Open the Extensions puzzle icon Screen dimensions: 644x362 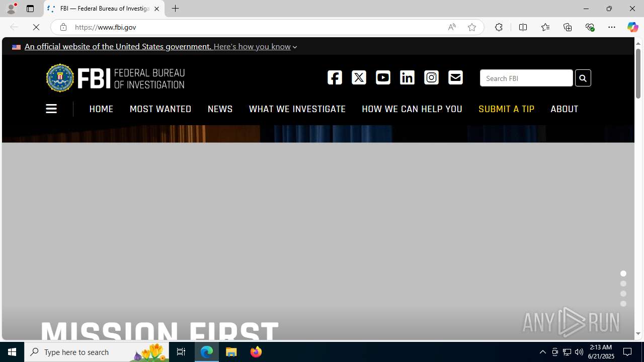pyautogui.click(x=499, y=27)
